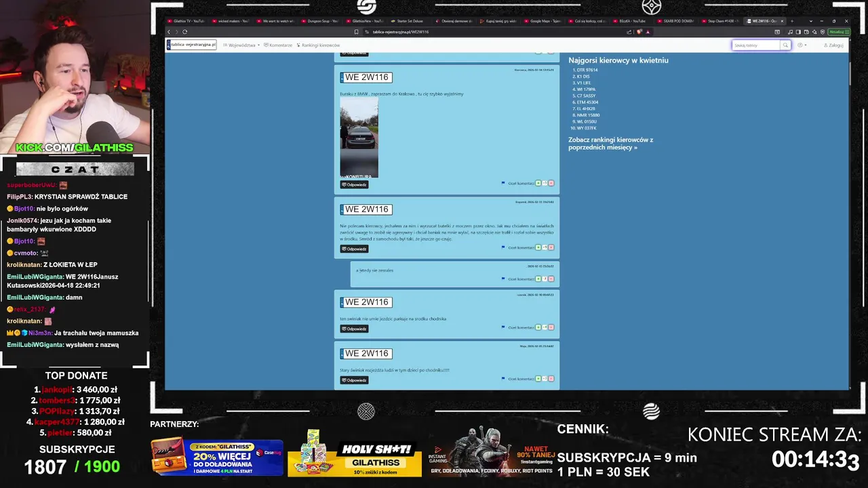Flag the 'Buraku z BMW' comment
This screenshot has height=488, width=868.
(x=503, y=183)
